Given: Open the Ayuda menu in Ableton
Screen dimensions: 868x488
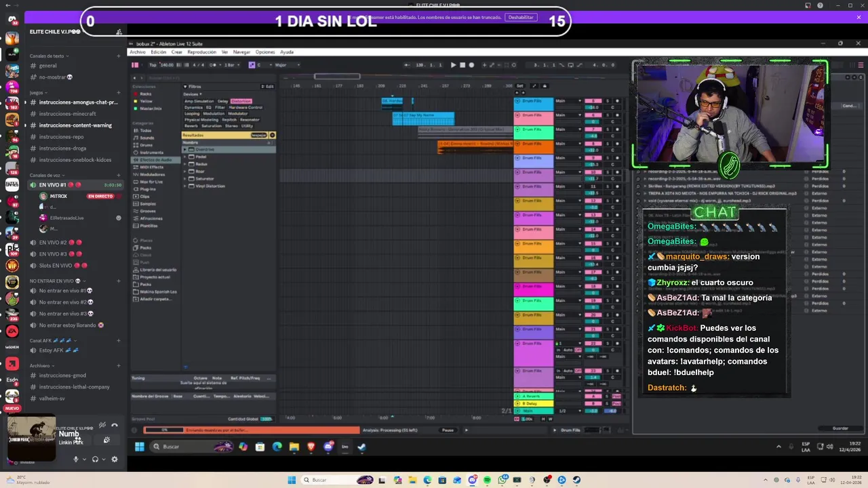Looking at the screenshot, I should [287, 52].
